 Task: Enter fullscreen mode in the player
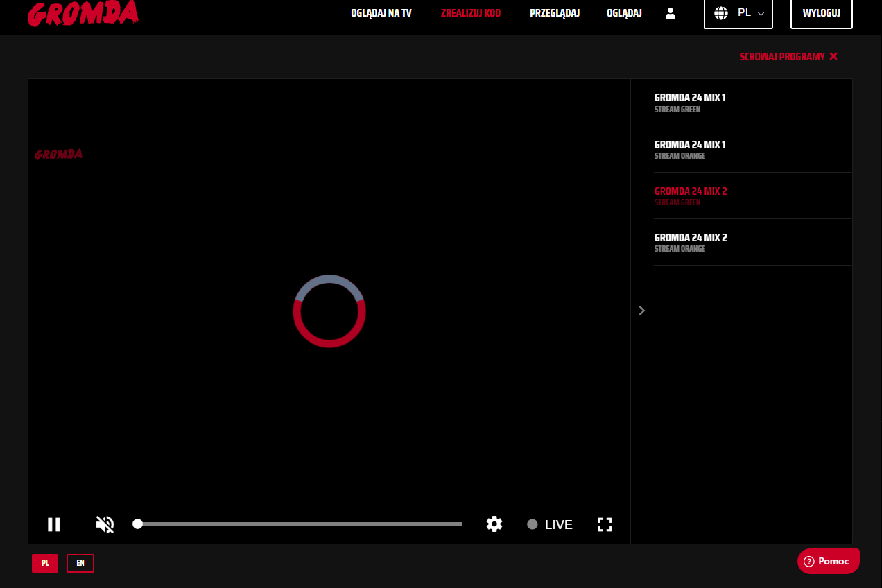pos(605,524)
